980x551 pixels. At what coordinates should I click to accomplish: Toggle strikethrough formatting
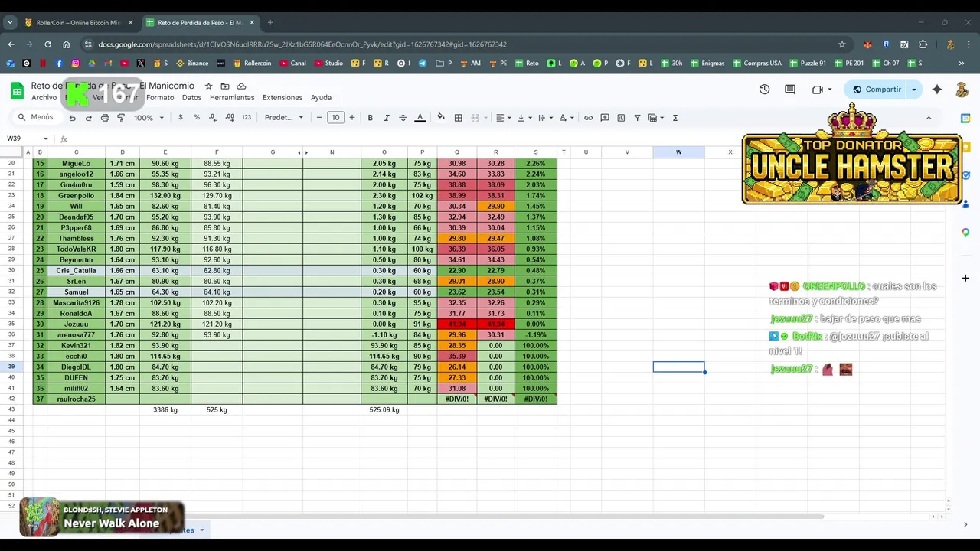(403, 118)
